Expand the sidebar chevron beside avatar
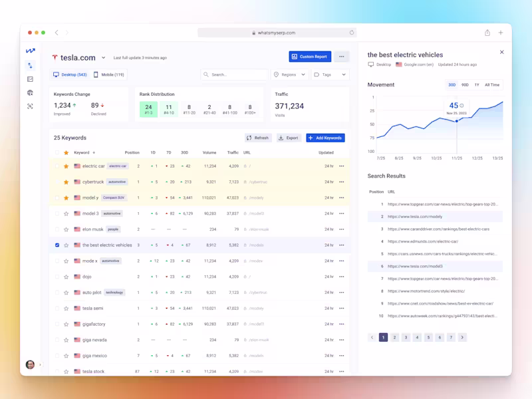 (x=40, y=364)
